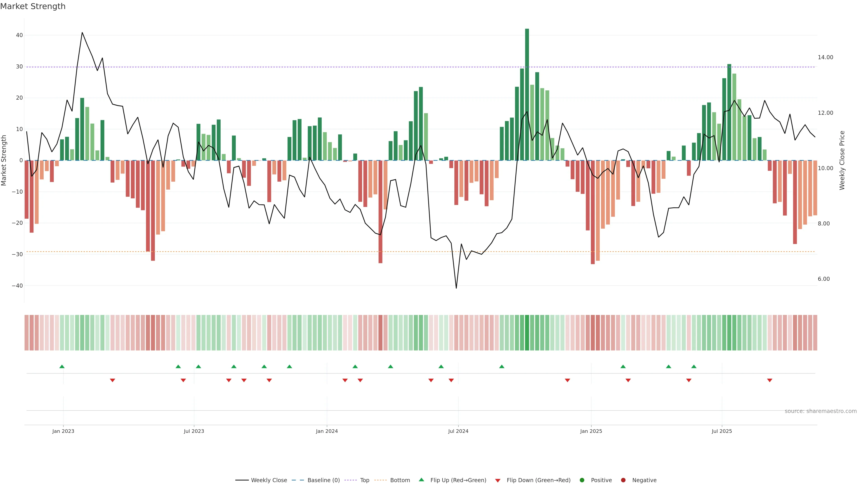Click the Weekly Close Price right axis title
Screen dimensions: 868x488
(842, 160)
